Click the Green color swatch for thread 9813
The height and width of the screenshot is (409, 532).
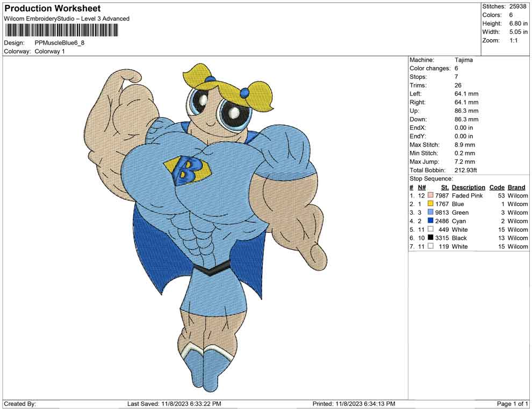click(430, 213)
